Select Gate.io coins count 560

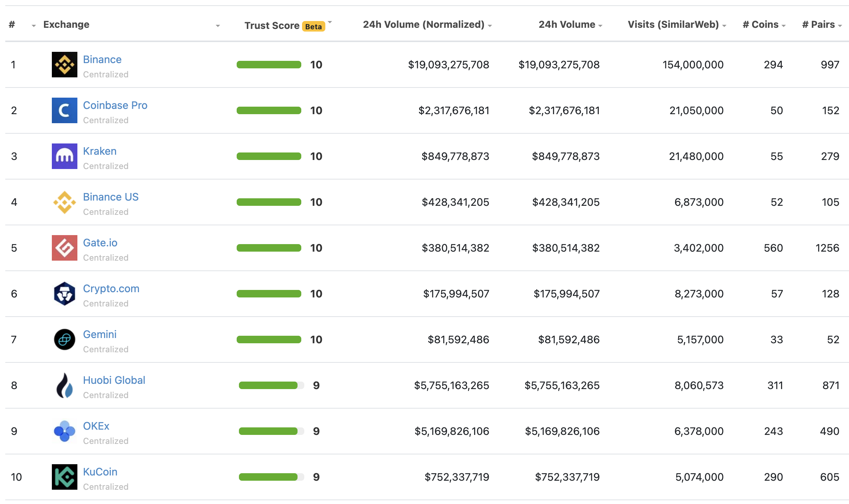(773, 248)
